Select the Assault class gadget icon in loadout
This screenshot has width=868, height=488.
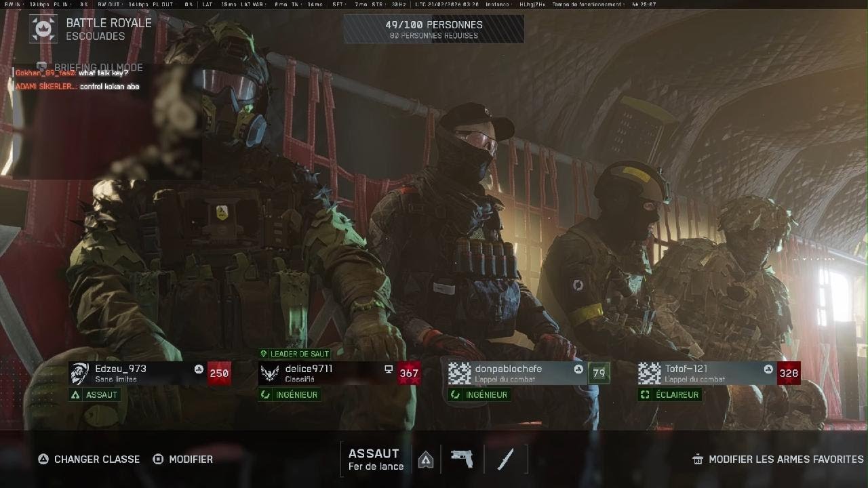(x=425, y=460)
